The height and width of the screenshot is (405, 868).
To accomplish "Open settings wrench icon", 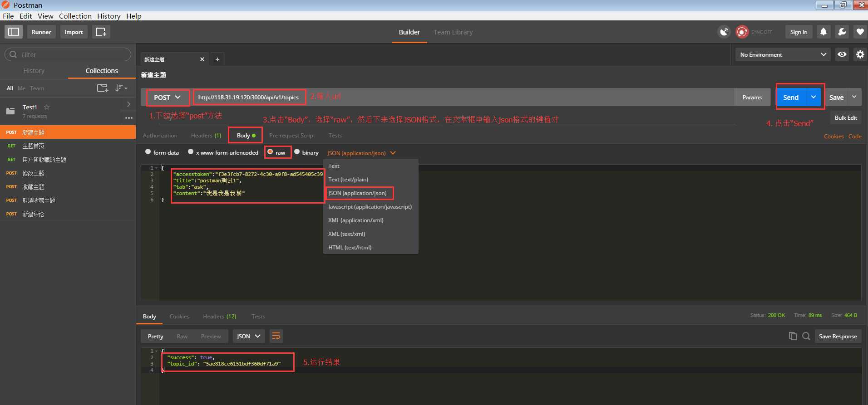I will click(842, 32).
